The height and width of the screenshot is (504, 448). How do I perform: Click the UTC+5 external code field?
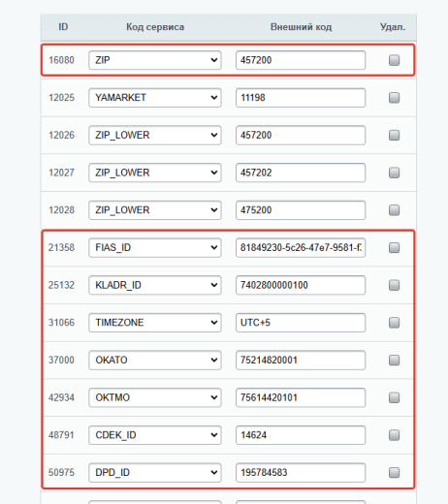301,323
